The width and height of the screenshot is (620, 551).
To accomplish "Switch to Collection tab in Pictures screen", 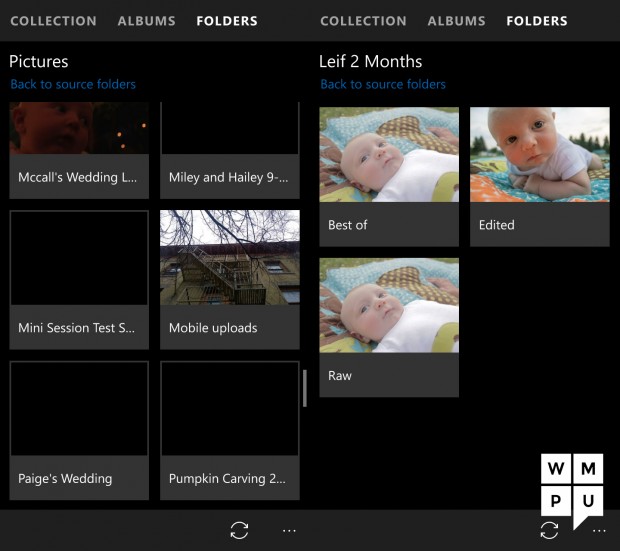I will 53,21.
